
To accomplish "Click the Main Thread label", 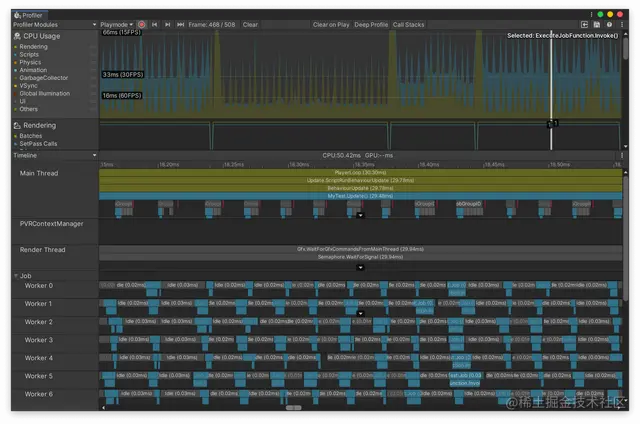I will pos(39,173).
